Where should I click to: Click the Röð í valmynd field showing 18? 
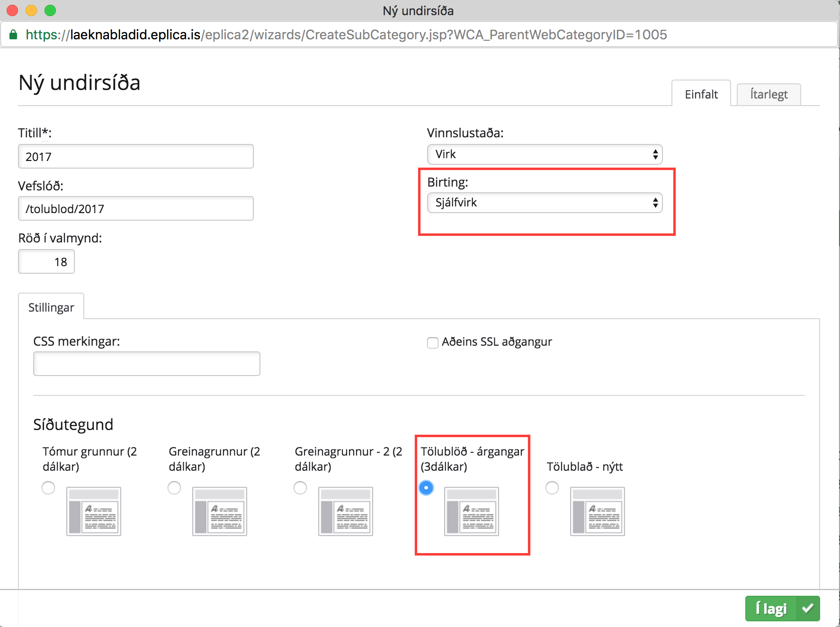46,261
